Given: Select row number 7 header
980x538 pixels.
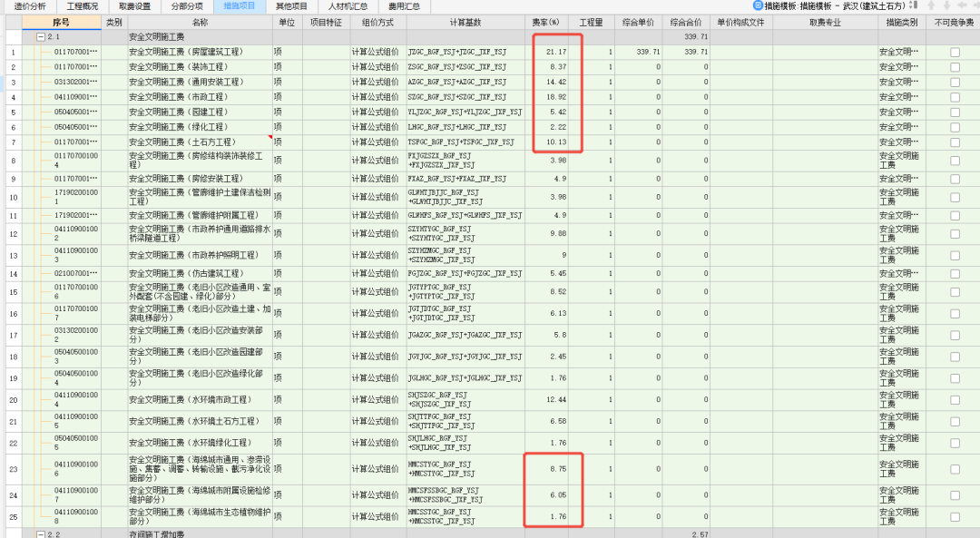Looking at the screenshot, I should click(x=14, y=142).
